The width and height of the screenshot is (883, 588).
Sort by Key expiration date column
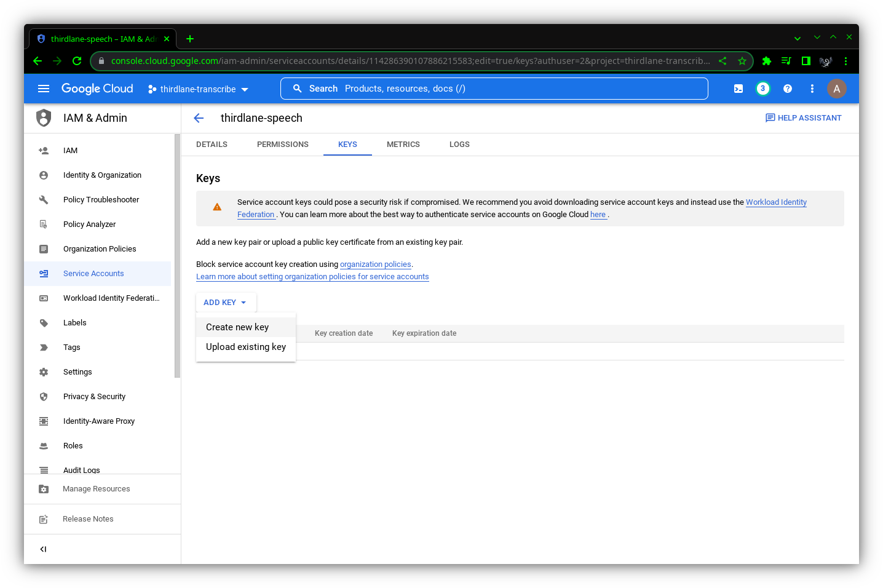pos(424,333)
